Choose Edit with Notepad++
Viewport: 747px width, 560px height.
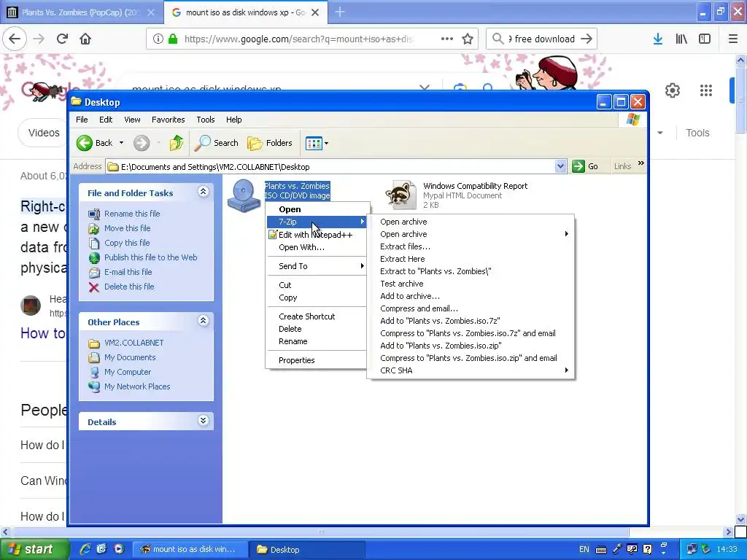(317, 235)
